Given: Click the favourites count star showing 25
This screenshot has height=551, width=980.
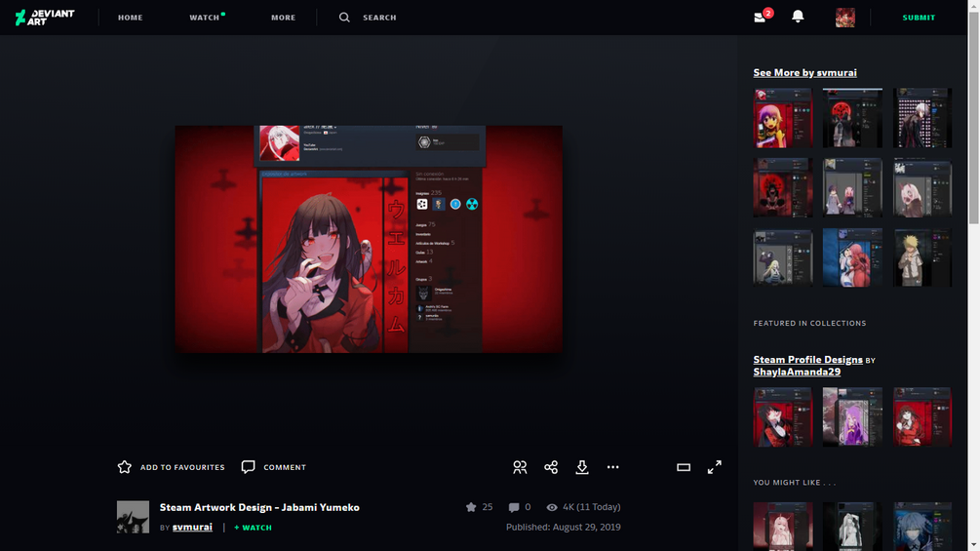Looking at the screenshot, I should [471, 507].
